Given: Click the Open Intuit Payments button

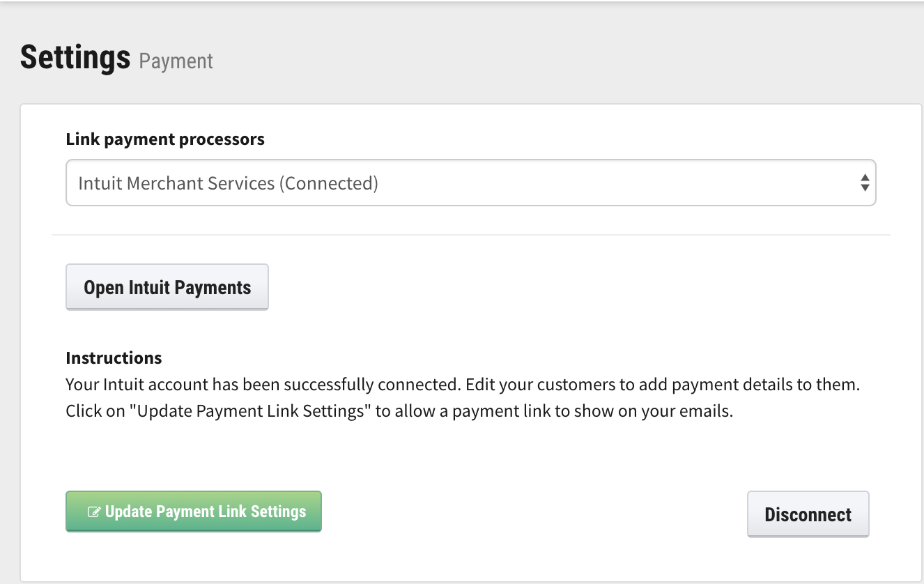Looking at the screenshot, I should [x=167, y=287].
